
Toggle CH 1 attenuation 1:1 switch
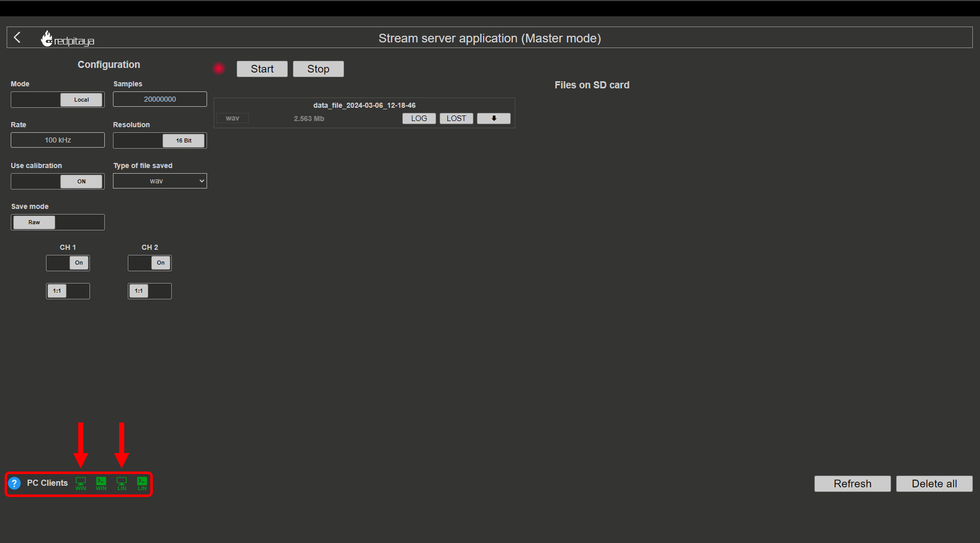(68, 291)
